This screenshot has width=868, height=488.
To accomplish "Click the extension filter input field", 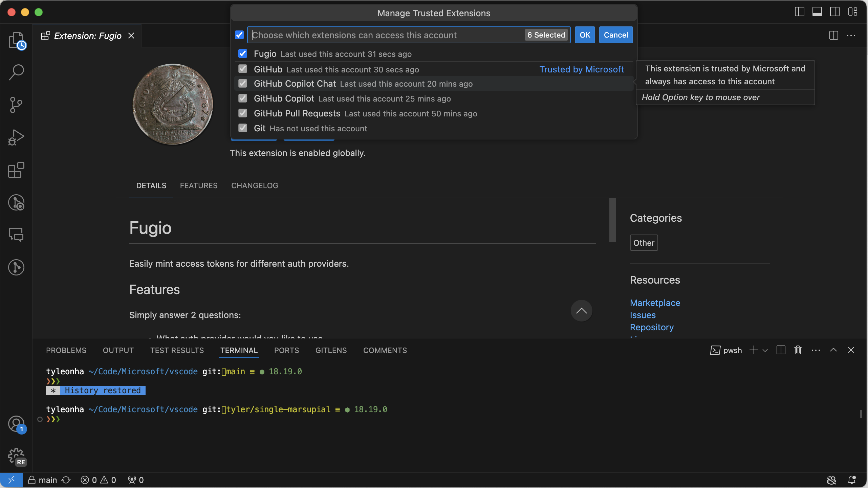I will (x=372, y=35).
